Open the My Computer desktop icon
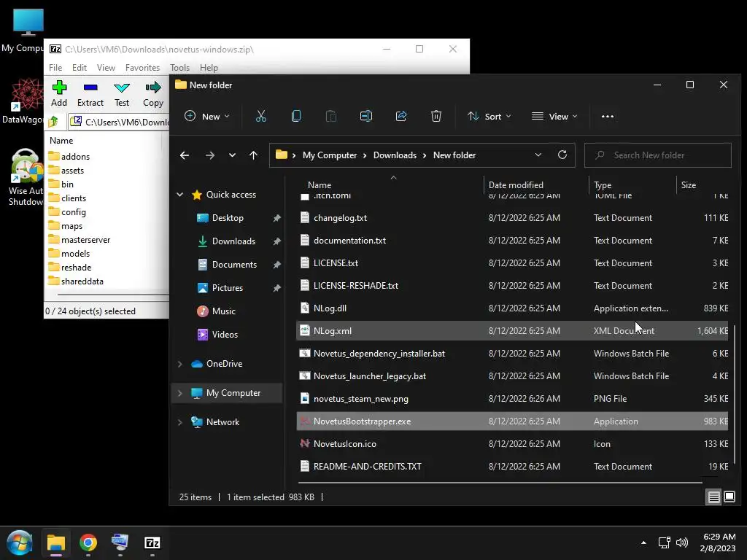The height and width of the screenshot is (560, 747). pos(28,31)
